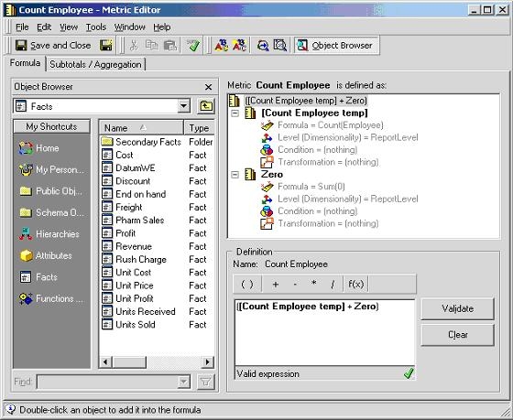The width and height of the screenshot is (513, 420).
Task: Click the f(x) function button
Action: tap(355, 284)
